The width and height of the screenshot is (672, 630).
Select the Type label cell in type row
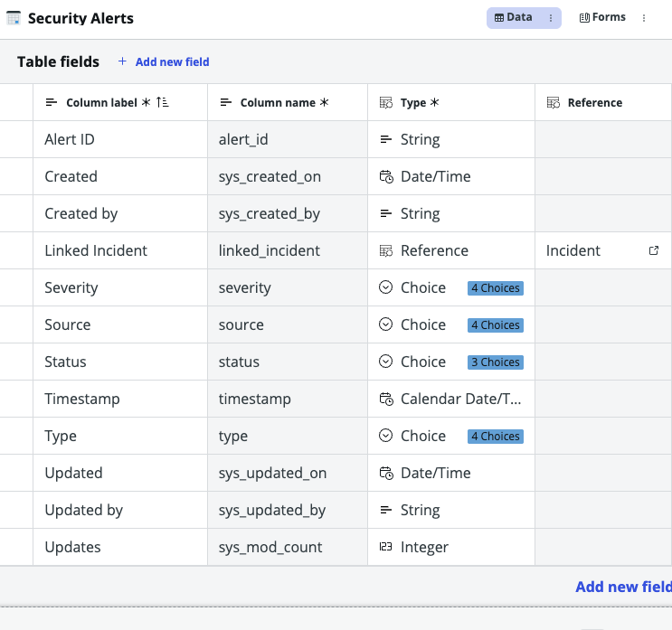(x=120, y=436)
